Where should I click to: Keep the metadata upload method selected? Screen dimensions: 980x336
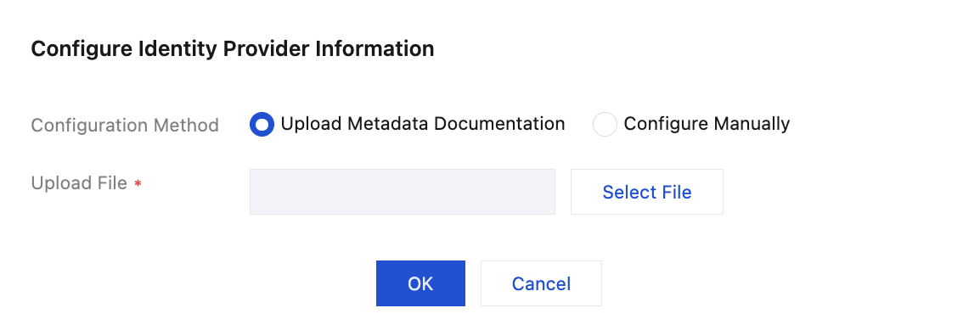point(262,124)
